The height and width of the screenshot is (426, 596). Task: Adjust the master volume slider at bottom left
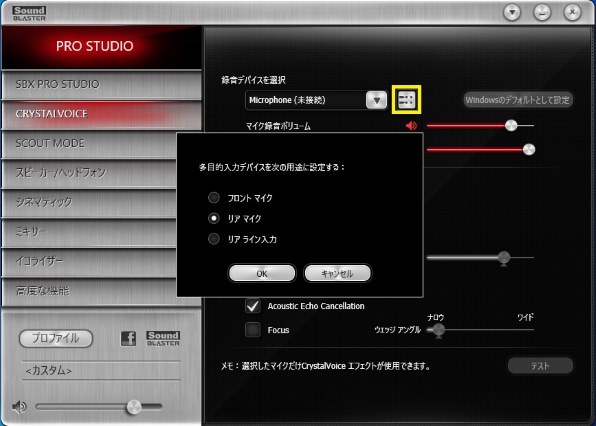coord(133,407)
